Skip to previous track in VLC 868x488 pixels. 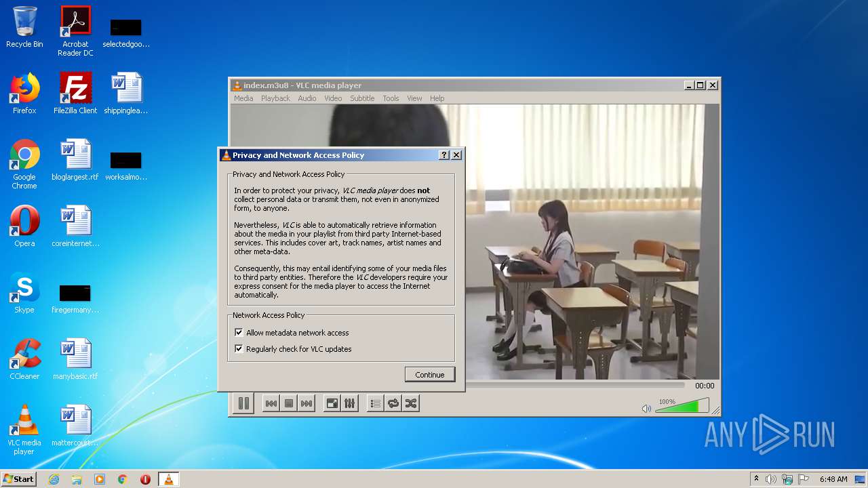pyautogui.click(x=271, y=403)
